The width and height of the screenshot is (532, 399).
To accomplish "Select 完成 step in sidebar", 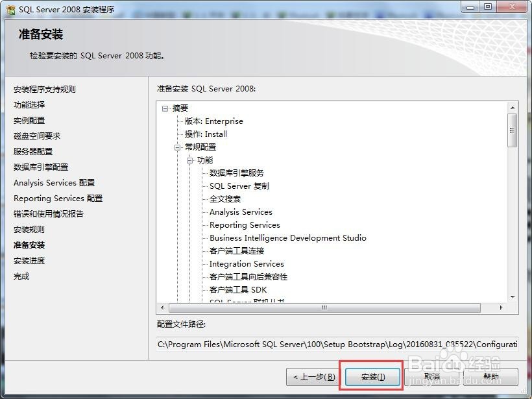I will (x=21, y=276).
